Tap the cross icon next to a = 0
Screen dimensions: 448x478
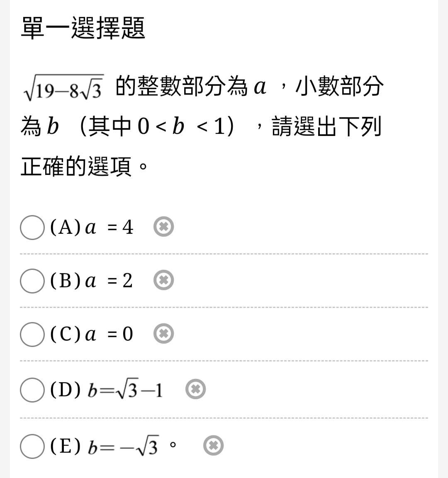164,333
